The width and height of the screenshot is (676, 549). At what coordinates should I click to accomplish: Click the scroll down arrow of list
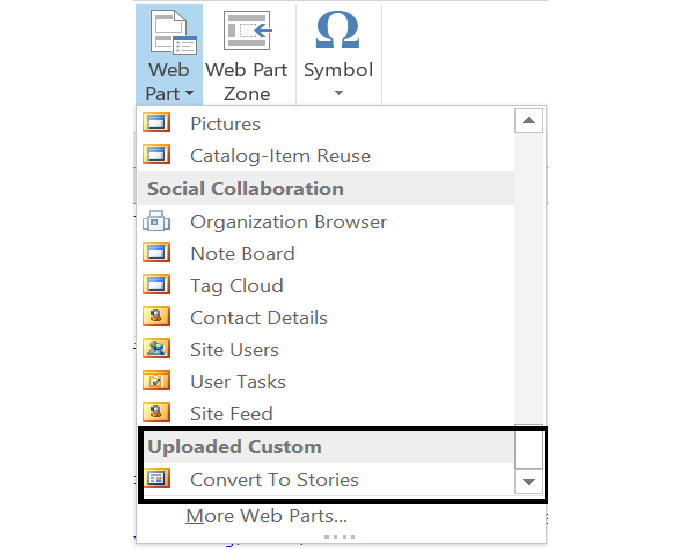coord(529,481)
